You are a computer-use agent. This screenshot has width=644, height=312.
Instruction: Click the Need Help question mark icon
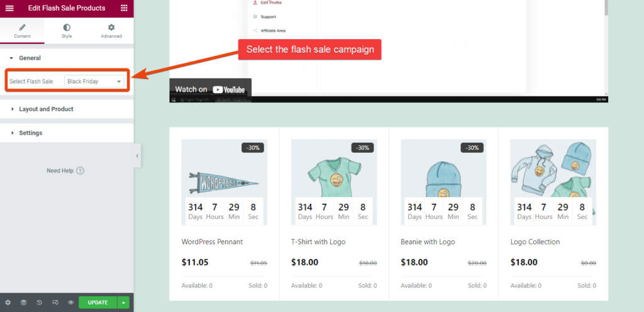tap(80, 170)
